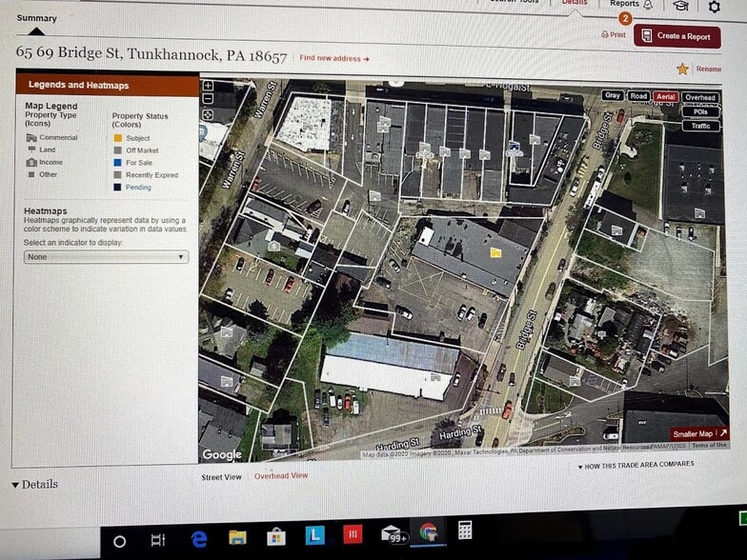Open Mail app with 99+ badge
The image size is (747, 560).
394,533
